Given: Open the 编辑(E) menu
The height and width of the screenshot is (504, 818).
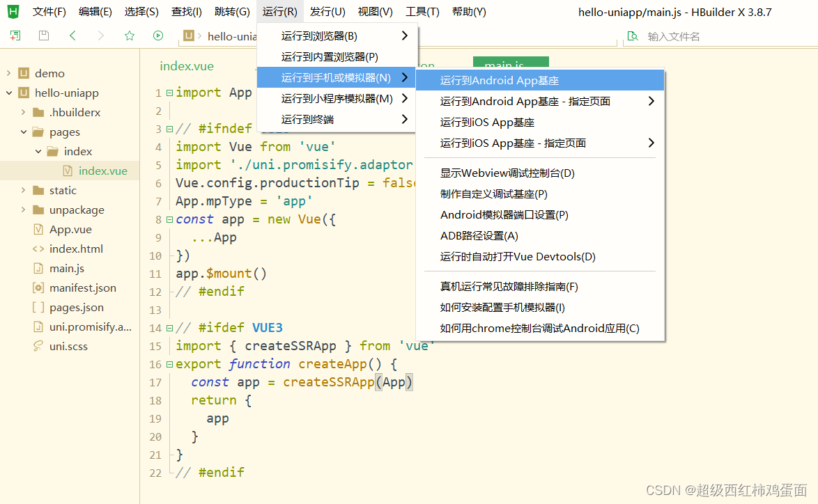Looking at the screenshot, I should pos(95,11).
